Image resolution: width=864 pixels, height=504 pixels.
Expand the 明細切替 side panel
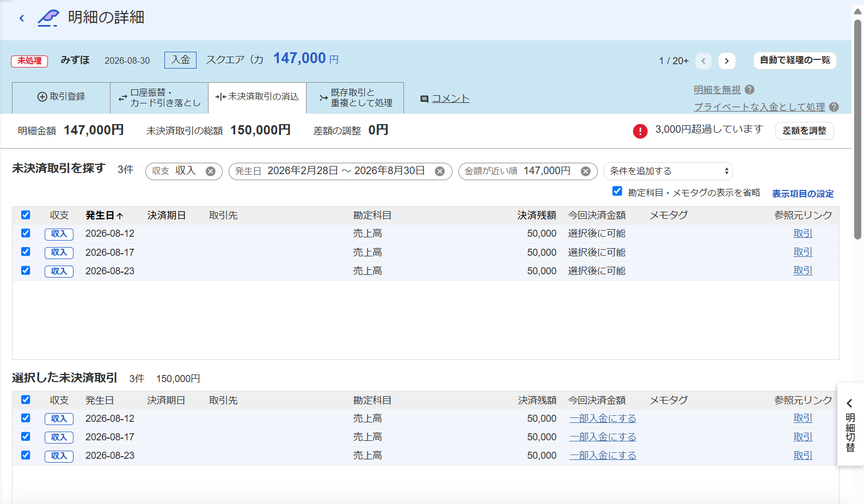point(850,425)
